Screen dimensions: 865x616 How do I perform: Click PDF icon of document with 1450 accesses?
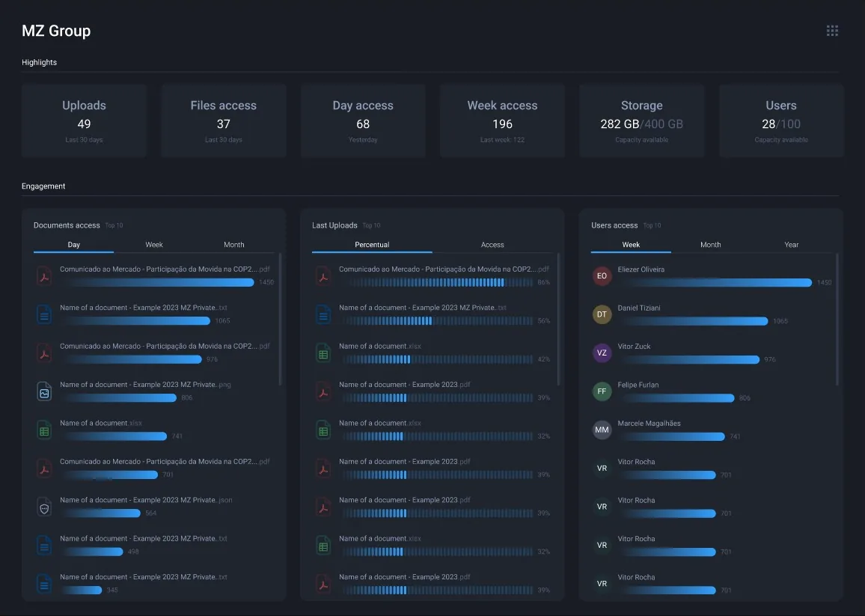coord(44,275)
